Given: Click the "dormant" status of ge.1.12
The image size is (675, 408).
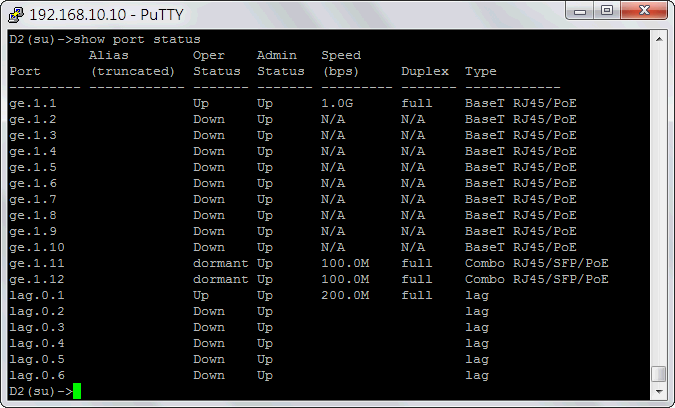Looking at the screenshot, I should (221, 279).
